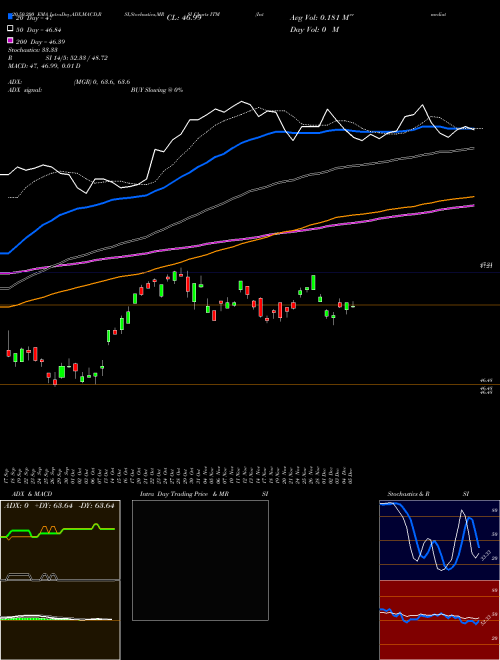500x660 pixels.
Task: Select the '200 Day = 46.39' legend text
Action: click(x=40, y=41)
